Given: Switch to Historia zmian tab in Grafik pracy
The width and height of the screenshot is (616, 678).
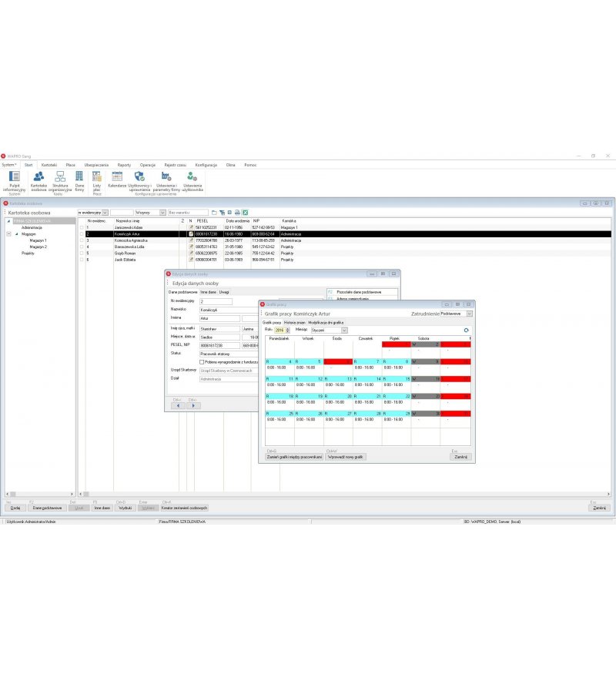Looking at the screenshot, I should point(294,323).
